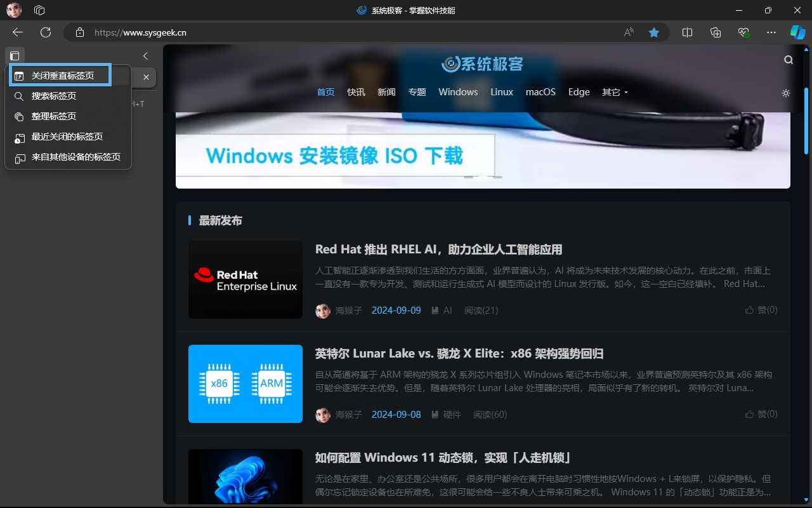Expand the 其它 dropdown menu

coord(615,92)
